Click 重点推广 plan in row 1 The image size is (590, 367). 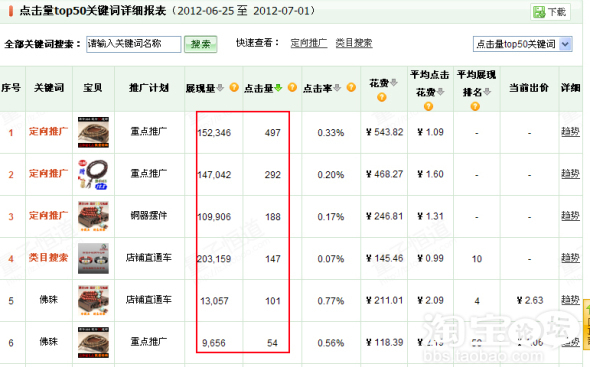click(149, 131)
